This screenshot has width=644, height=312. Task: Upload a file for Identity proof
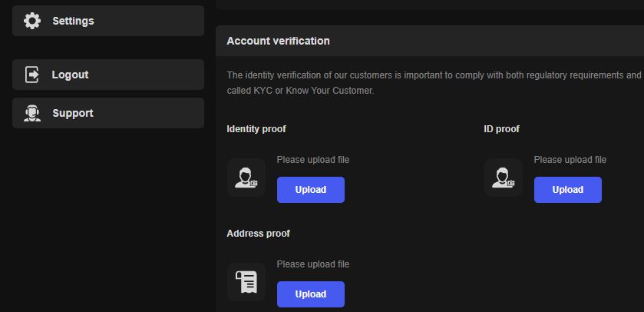(x=311, y=190)
